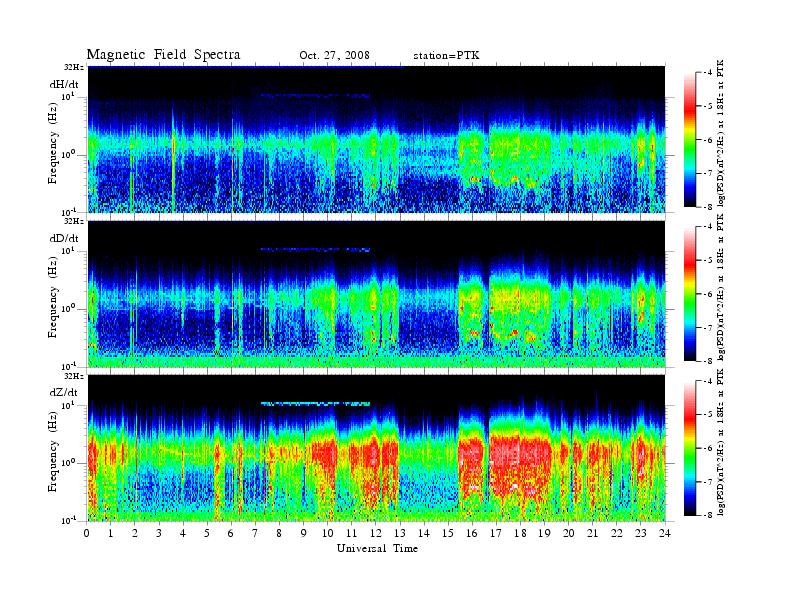Image resolution: width=792 pixels, height=612 pixels.
Task: Click hour 24 on the time axis
Action: coord(665,533)
